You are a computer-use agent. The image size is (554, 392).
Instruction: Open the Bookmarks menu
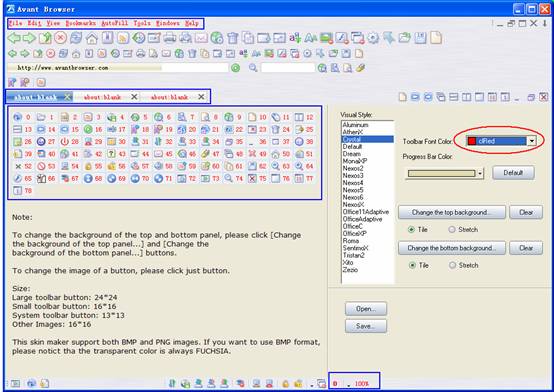(81, 23)
